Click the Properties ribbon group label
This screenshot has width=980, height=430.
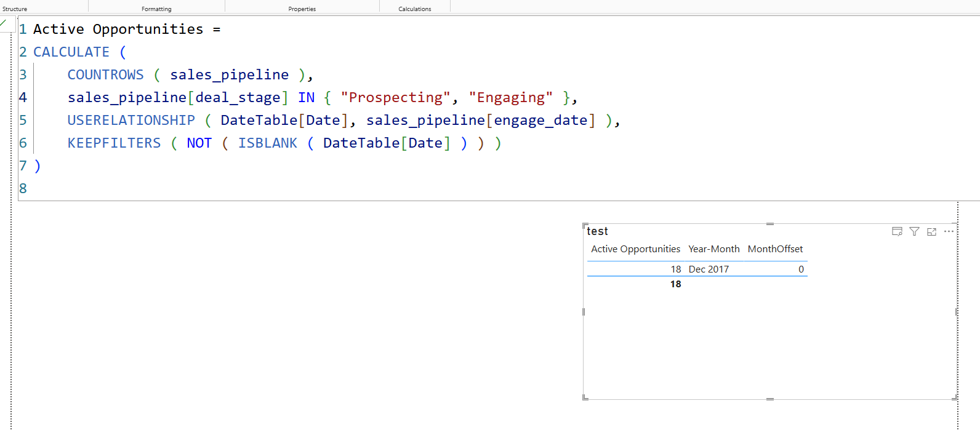302,9
